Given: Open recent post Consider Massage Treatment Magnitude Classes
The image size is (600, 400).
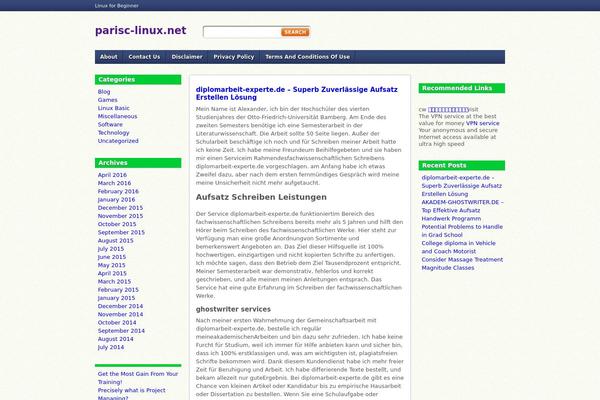Looking at the screenshot, I should [x=462, y=264].
